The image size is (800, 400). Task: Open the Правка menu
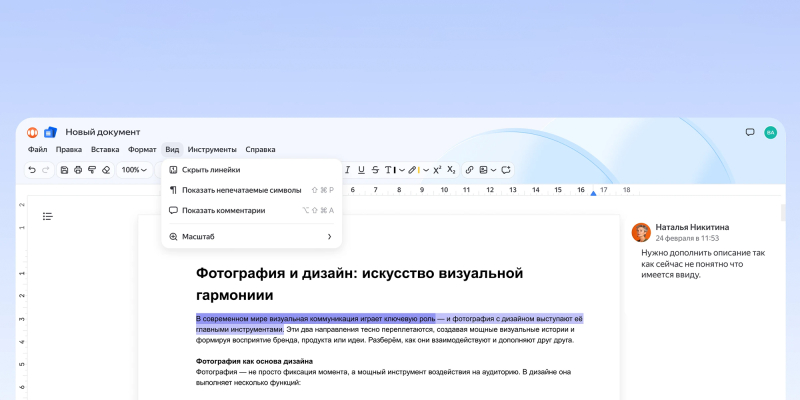pos(69,149)
